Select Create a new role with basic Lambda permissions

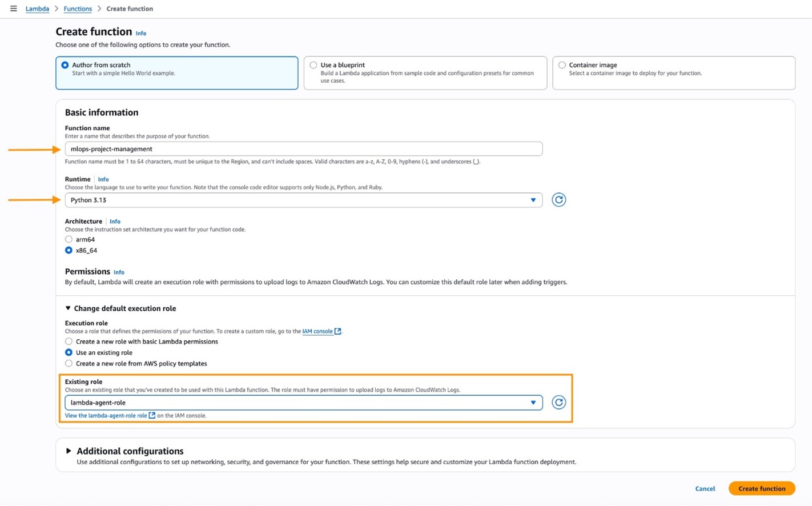69,342
